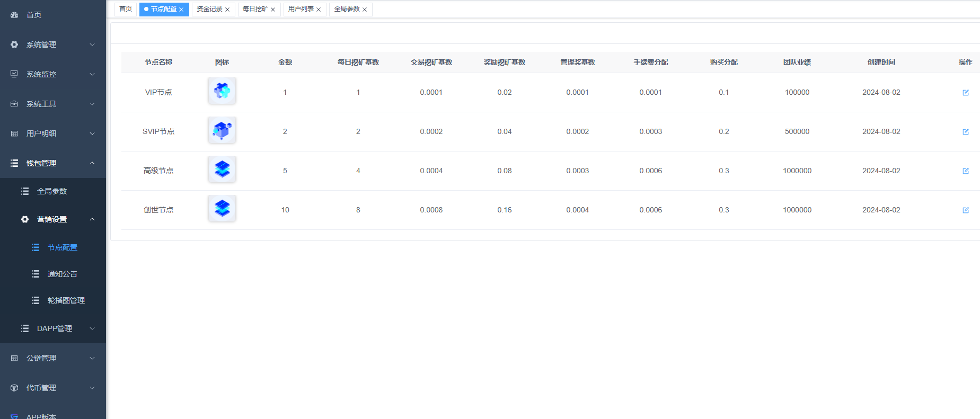This screenshot has height=419, width=980.
Task: Switch to the 全局参数 tab
Action: pyautogui.click(x=347, y=9)
